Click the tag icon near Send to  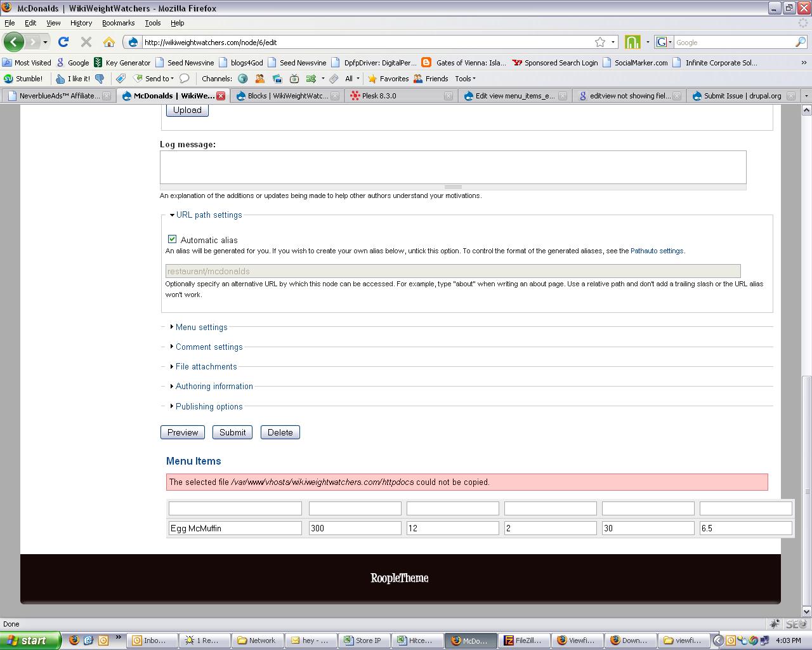point(121,78)
